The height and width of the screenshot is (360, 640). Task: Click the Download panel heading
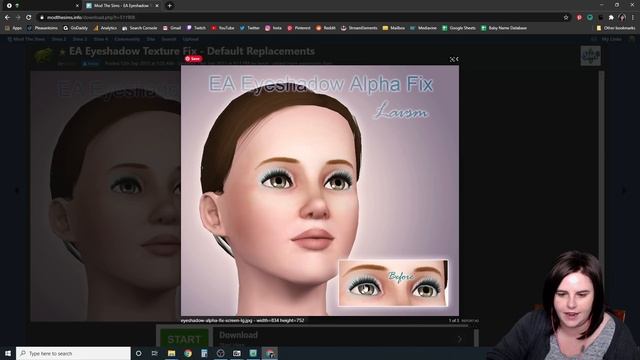point(238,335)
